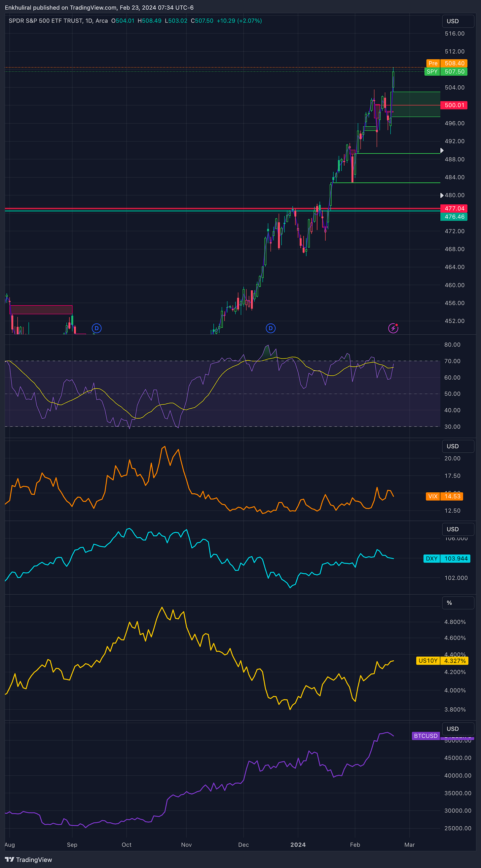The height and width of the screenshot is (868, 481).
Task: Click the RSI 70.00 axis label
Action: point(452,361)
